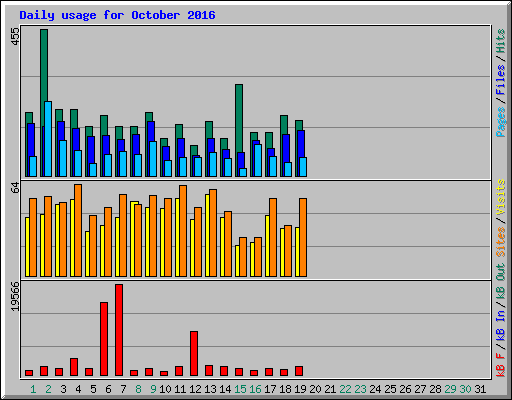Click the day 2 label on the x-axis

point(48,389)
